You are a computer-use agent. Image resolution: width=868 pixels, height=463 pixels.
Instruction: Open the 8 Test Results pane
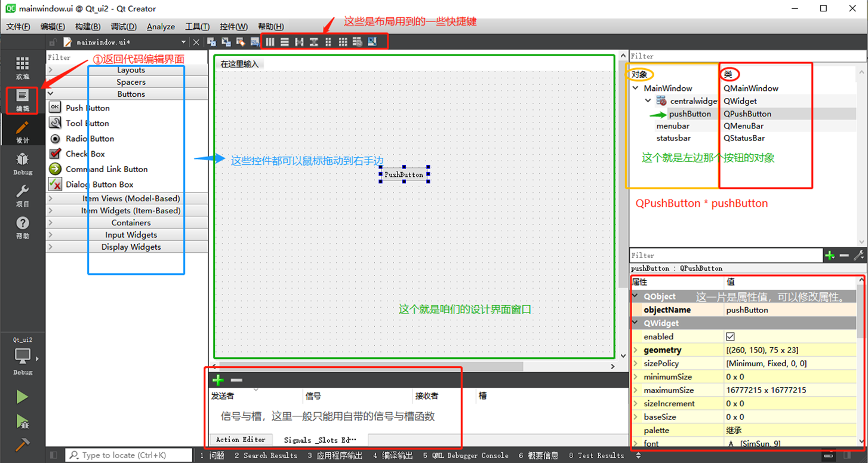[x=596, y=455]
